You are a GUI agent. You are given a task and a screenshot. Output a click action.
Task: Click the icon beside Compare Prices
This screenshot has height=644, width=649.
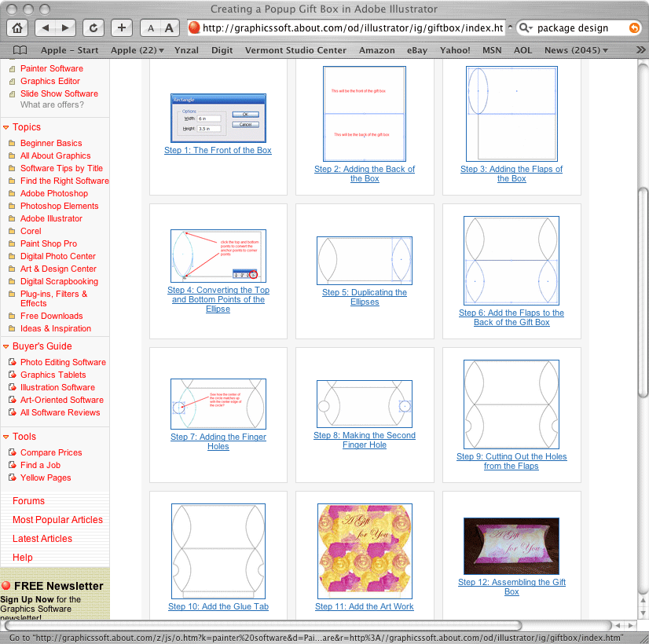pyautogui.click(x=13, y=452)
